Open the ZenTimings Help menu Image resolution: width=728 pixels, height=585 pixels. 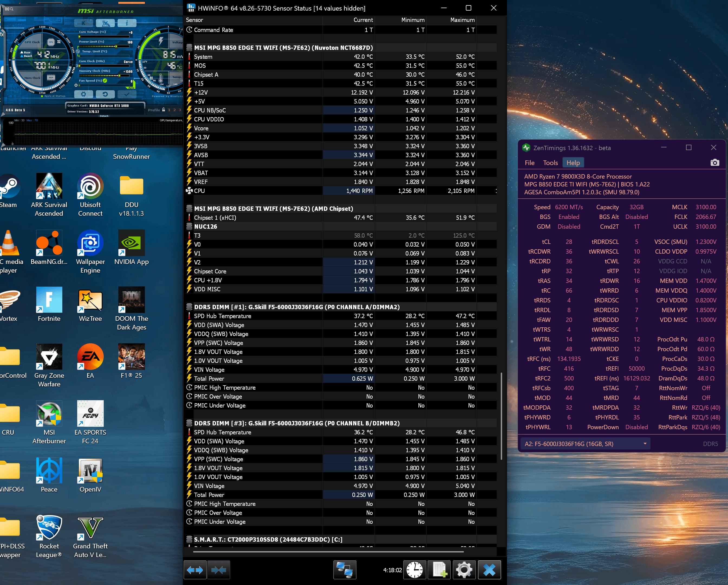click(573, 163)
